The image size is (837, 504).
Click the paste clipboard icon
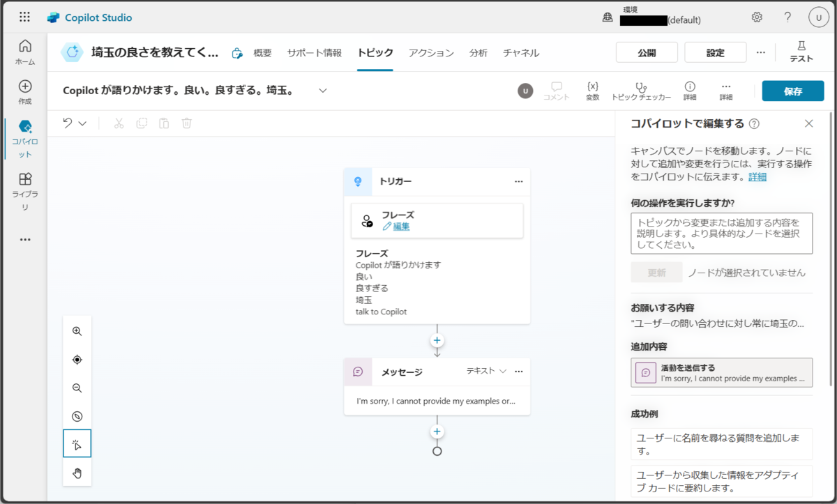click(164, 123)
